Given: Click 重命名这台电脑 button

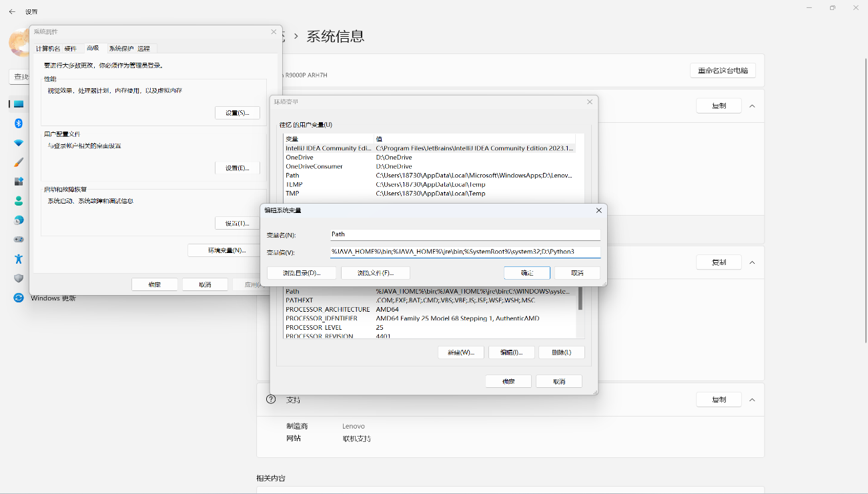Looking at the screenshot, I should pyautogui.click(x=723, y=71).
